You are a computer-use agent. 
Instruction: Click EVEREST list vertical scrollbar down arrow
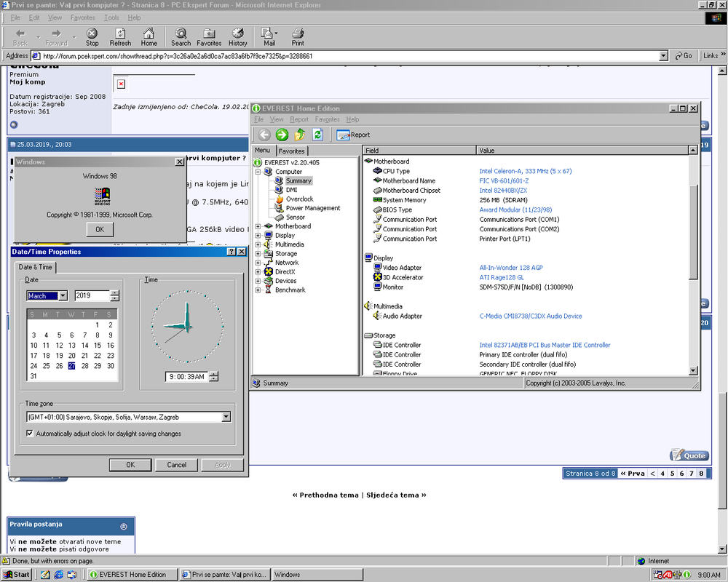[x=693, y=371]
